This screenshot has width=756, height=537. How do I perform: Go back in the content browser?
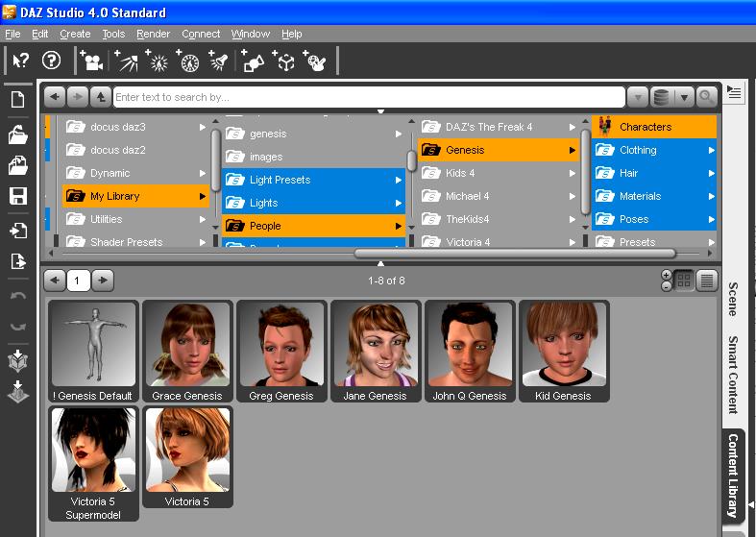(55, 97)
